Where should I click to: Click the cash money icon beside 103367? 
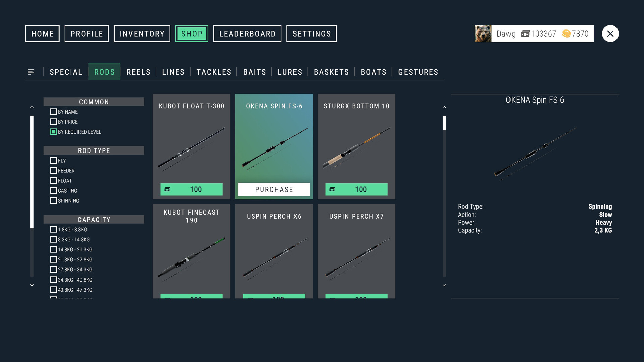pyautogui.click(x=525, y=34)
